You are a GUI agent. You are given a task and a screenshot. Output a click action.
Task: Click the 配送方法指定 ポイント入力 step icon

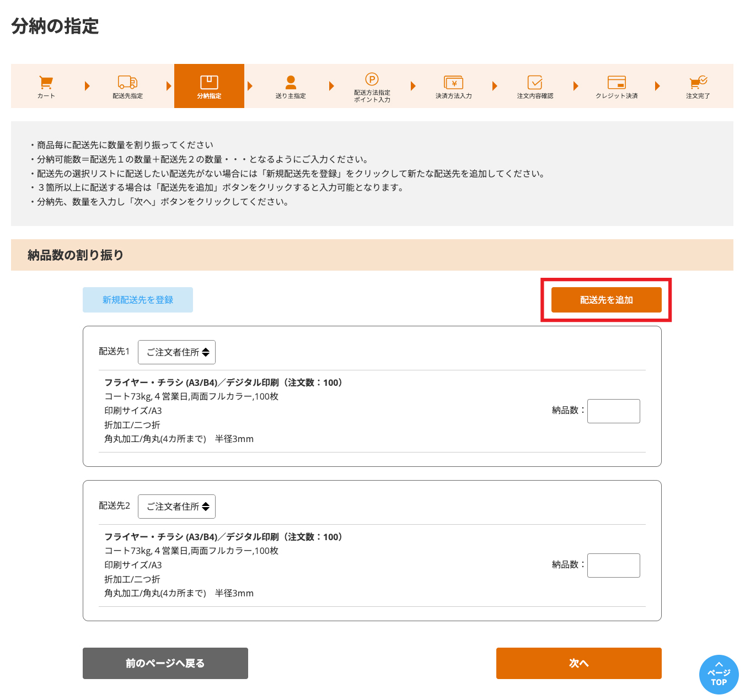pyautogui.click(x=372, y=79)
